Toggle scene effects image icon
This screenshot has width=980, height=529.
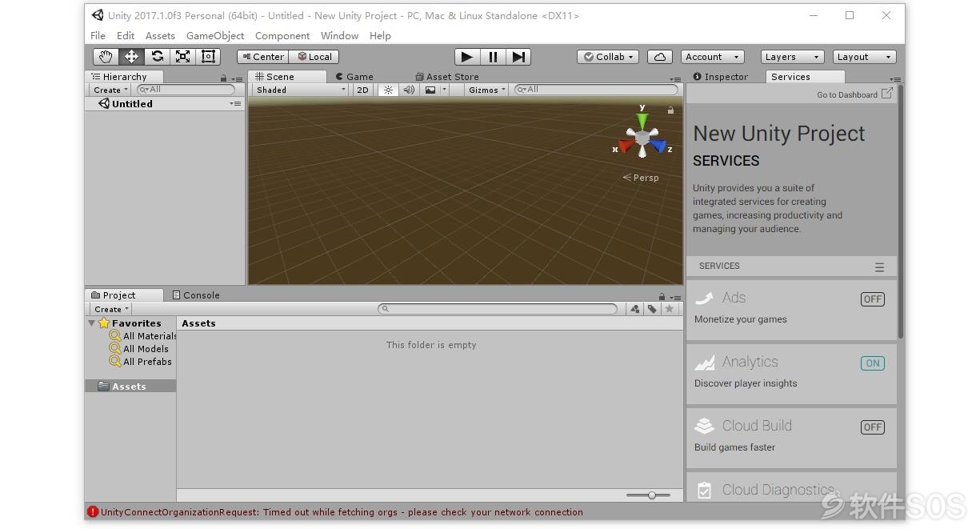click(x=430, y=90)
